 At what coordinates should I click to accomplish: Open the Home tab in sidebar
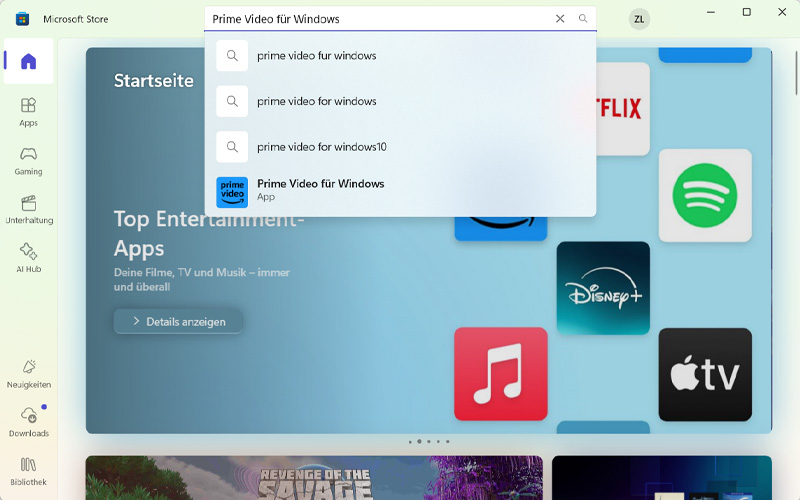[29, 61]
